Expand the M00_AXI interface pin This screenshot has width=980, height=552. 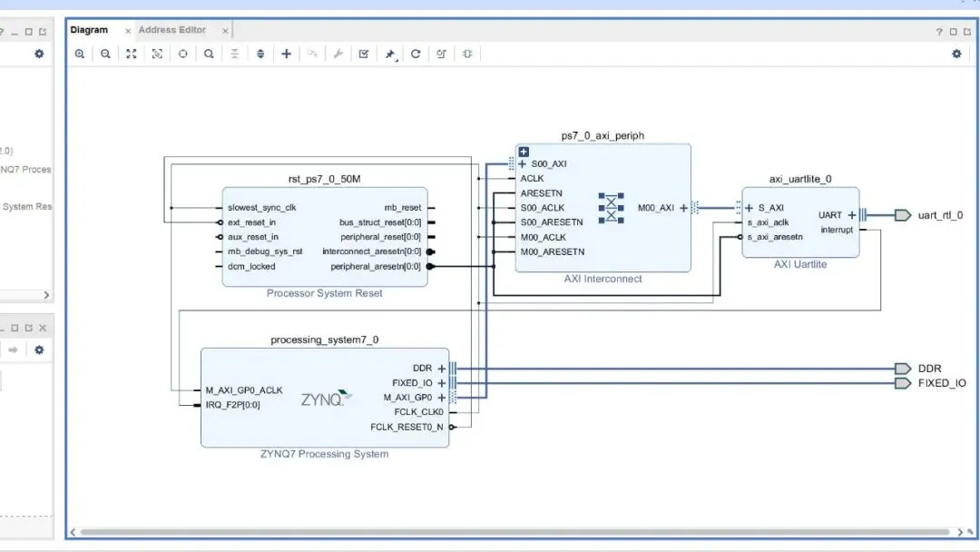click(684, 208)
